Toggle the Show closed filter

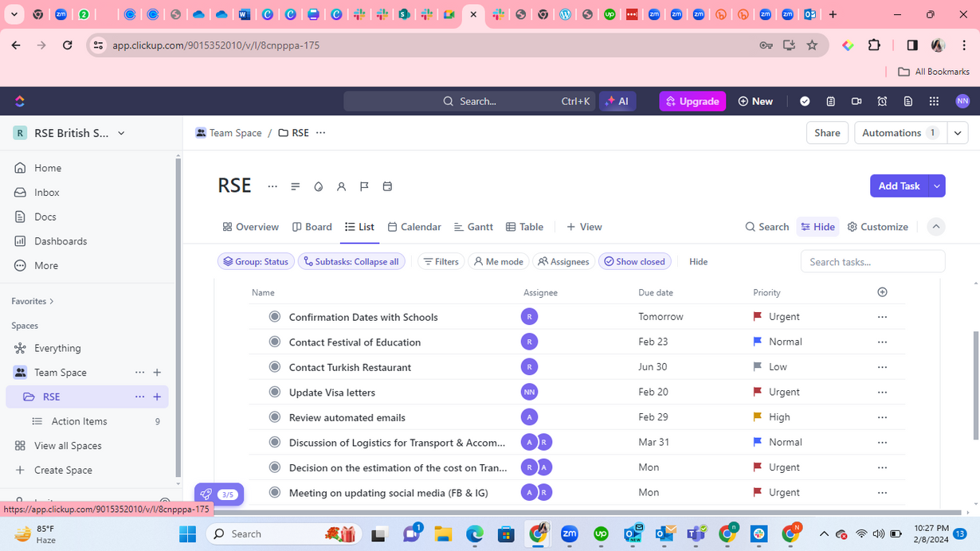634,261
